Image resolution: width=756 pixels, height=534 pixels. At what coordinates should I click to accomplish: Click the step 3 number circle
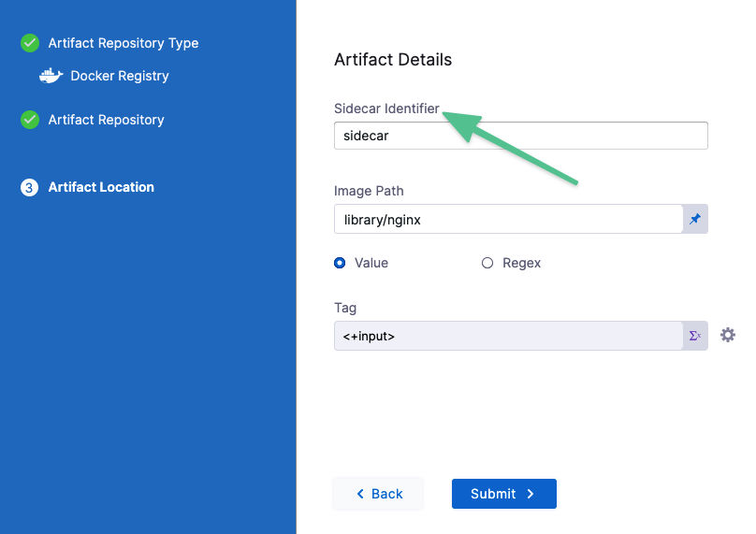click(30, 187)
